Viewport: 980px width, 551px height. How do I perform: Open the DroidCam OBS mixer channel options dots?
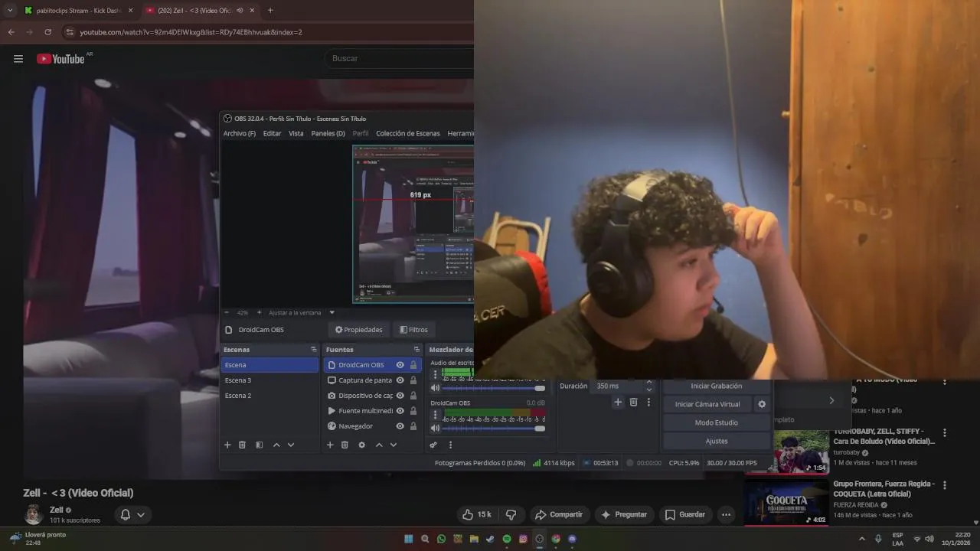point(435,415)
